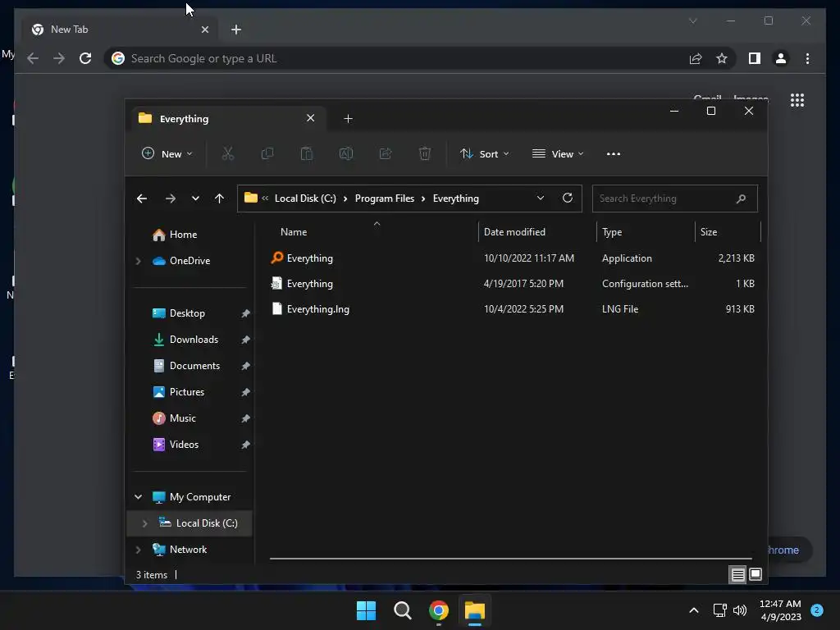Click the Delete trash icon in Explorer toolbar
Screen dimensions: 840x630
click(425, 153)
